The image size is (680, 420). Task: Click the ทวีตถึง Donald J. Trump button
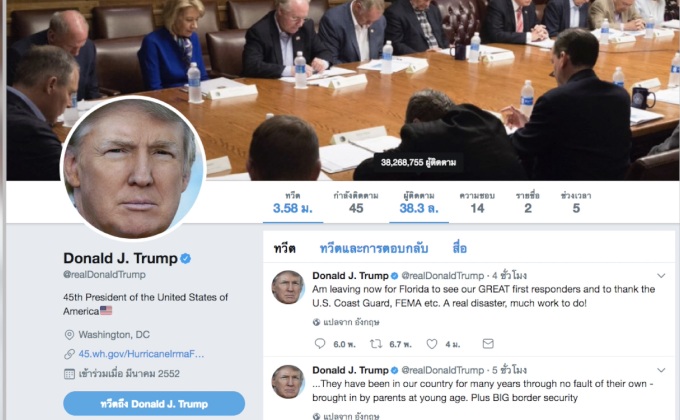pos(154,404)
